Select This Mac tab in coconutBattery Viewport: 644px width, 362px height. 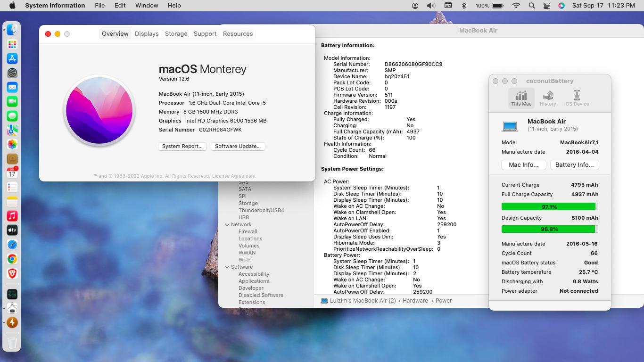[521, 98]
